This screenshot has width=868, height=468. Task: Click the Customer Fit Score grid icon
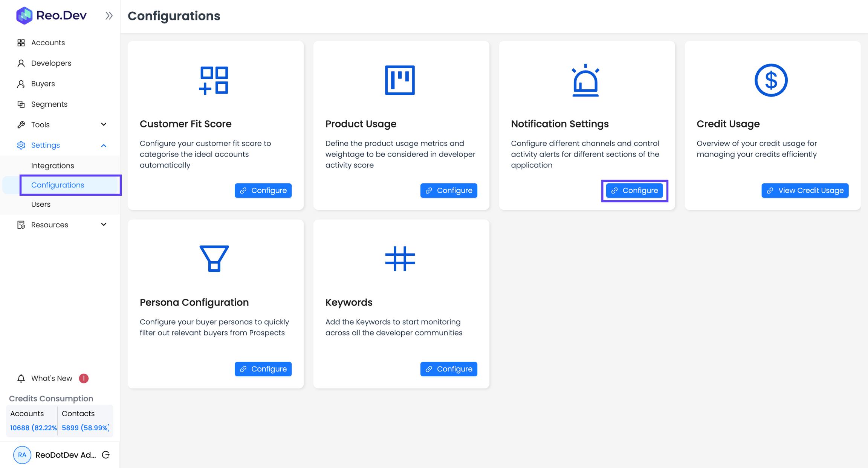pyautogui.click(x=214, y=80)
